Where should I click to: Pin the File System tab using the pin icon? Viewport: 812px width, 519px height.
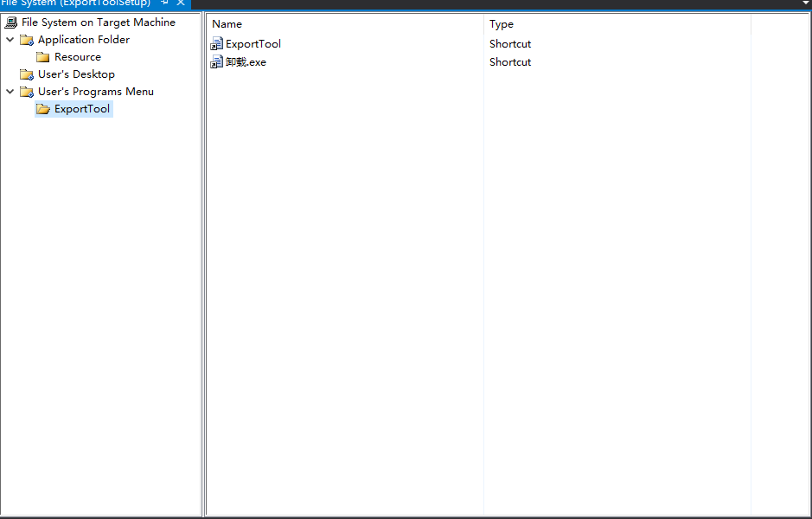pos(164,3)
